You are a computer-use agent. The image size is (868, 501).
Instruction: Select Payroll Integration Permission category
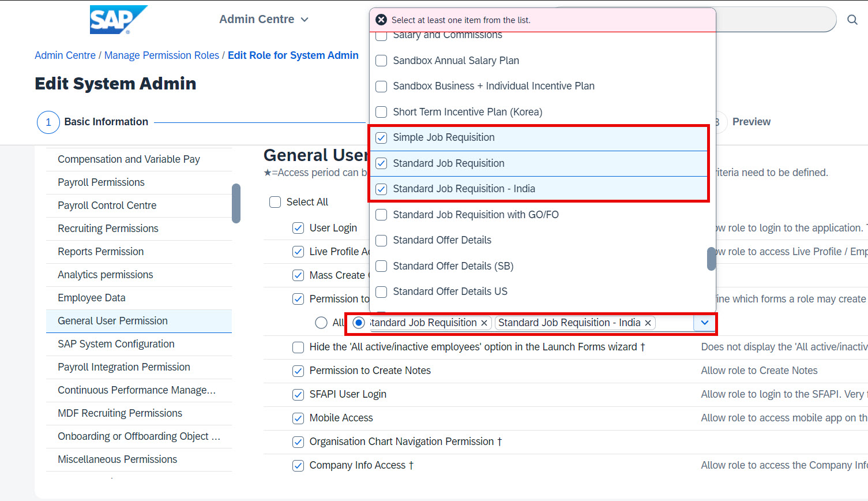[x=139, y=367]
